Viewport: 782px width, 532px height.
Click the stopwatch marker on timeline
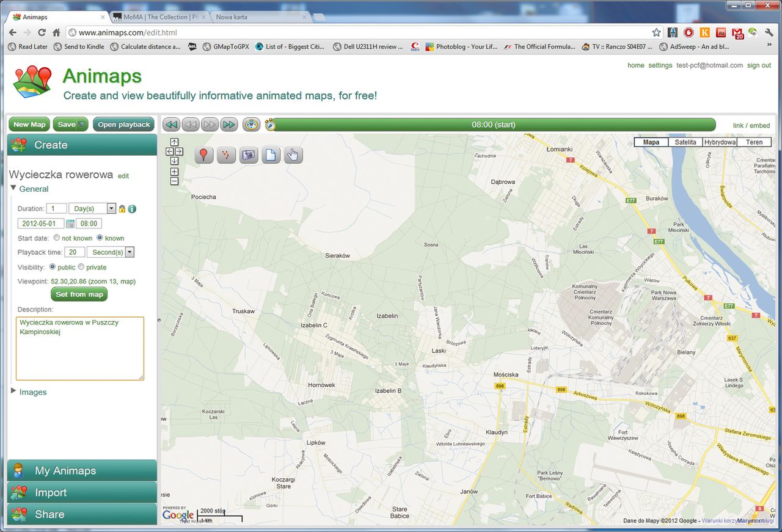270,125
